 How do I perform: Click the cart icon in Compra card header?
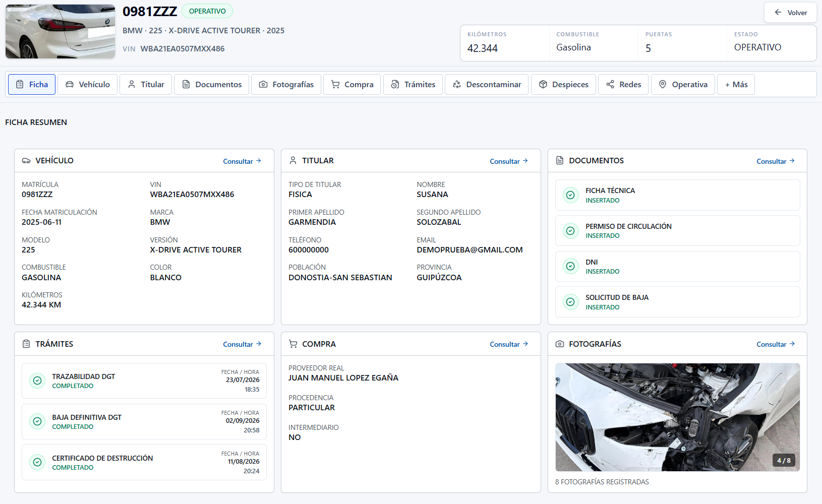[x=293, y=344]
